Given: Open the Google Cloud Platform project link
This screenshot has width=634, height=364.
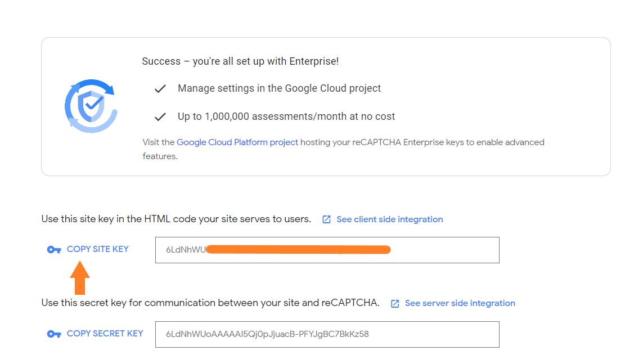Looking at the screenshot, I should [237, 142].
